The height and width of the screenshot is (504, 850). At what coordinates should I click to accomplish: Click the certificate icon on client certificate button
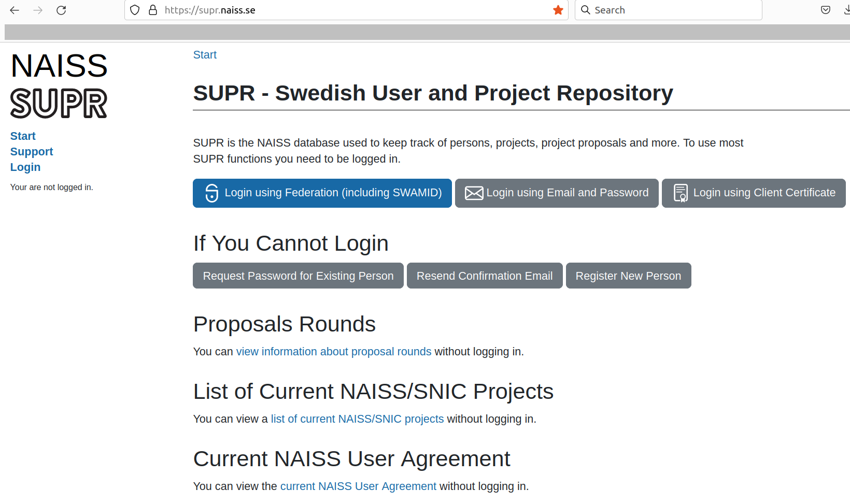point(681,193)
